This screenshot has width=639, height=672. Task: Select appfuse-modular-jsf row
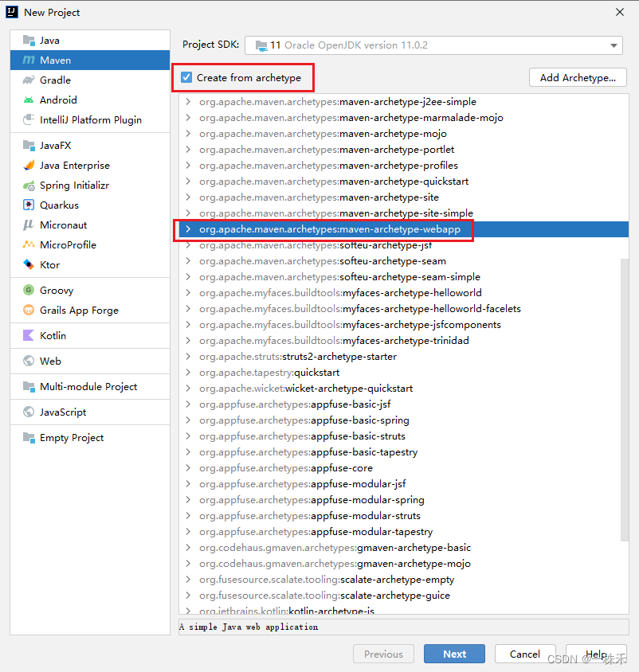403,484
